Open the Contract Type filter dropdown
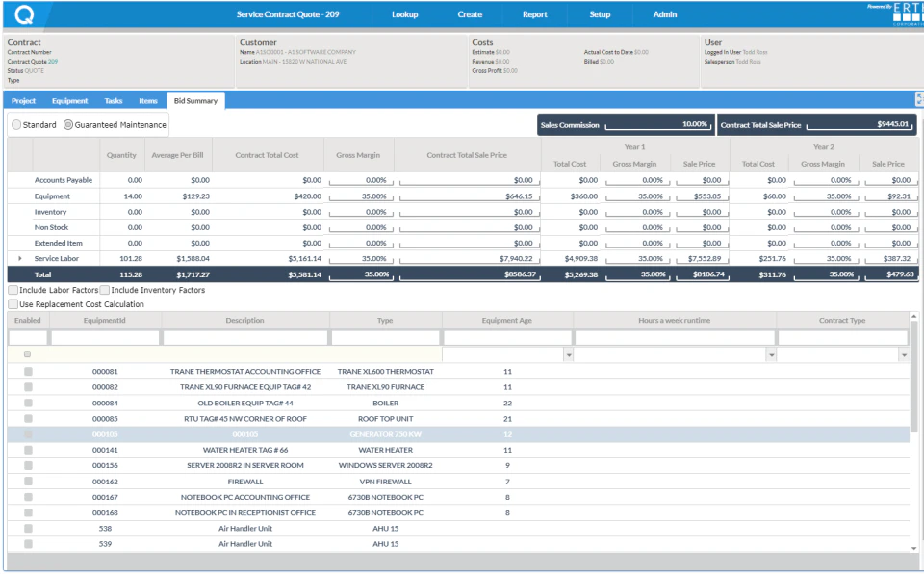The width and height of the screenshot is (924, 574). pyautogui.click(x=903, y=354)
